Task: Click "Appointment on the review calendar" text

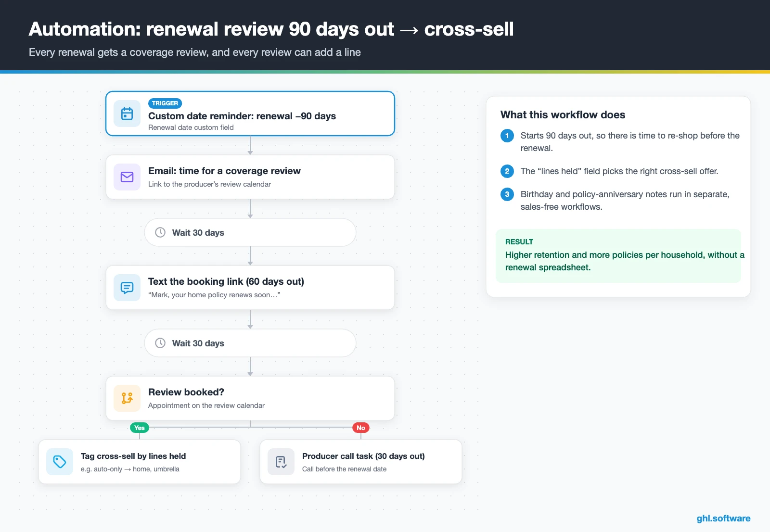Action: point(206,405)
